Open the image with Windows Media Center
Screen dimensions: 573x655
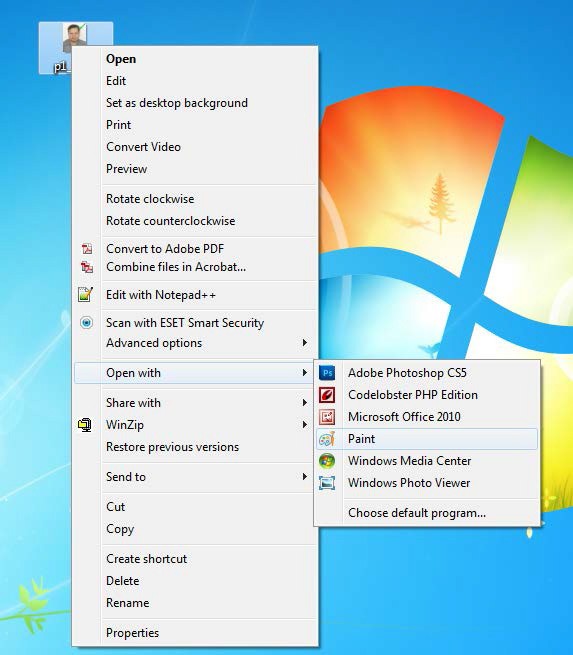point(427,461)
